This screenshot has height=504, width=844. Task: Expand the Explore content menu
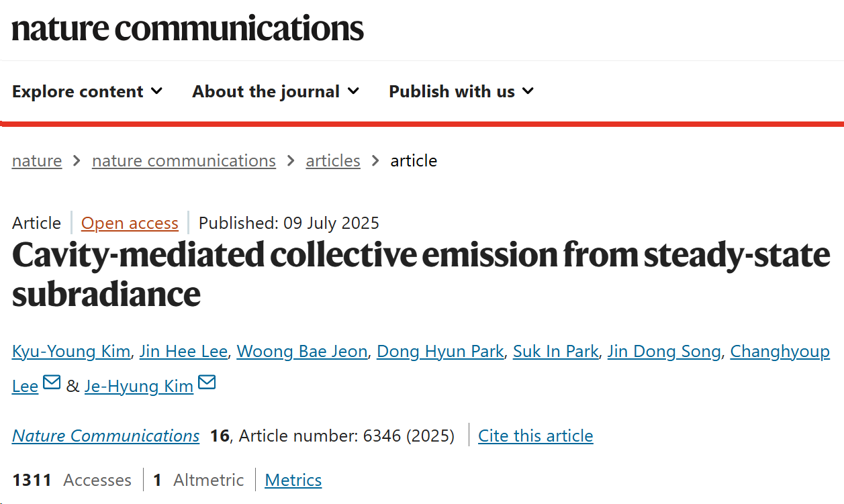[87, 91]
